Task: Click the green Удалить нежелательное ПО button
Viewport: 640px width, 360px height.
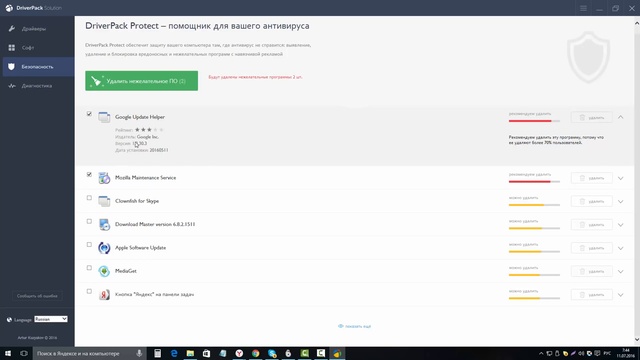Action: (142, 81)
